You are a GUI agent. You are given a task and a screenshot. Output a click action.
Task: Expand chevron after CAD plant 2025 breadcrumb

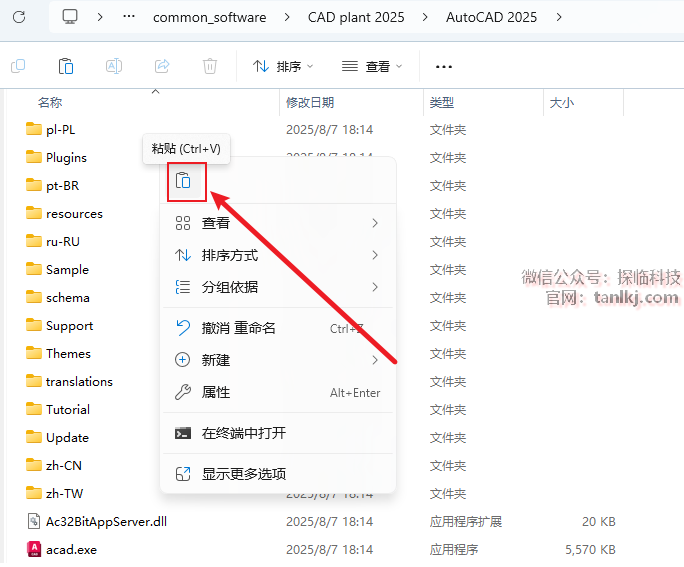(x=425, y=17)
